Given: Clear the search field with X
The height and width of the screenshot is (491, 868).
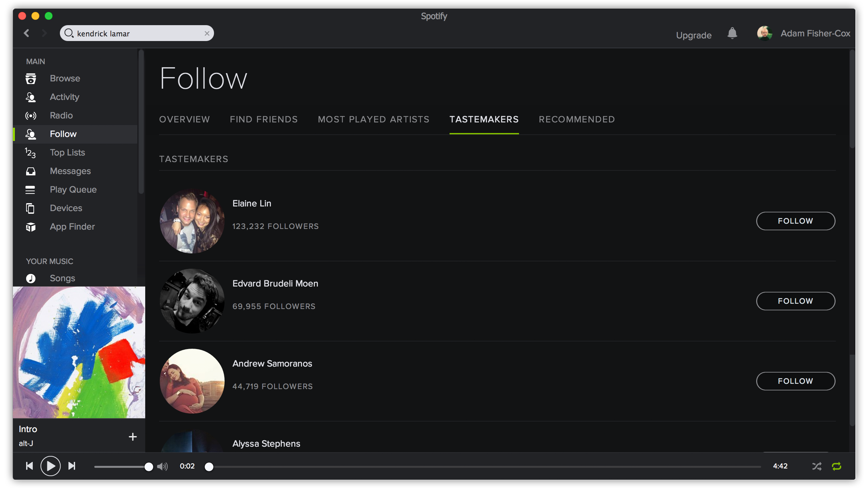Looking at the screenshot, I should point(207,33).
